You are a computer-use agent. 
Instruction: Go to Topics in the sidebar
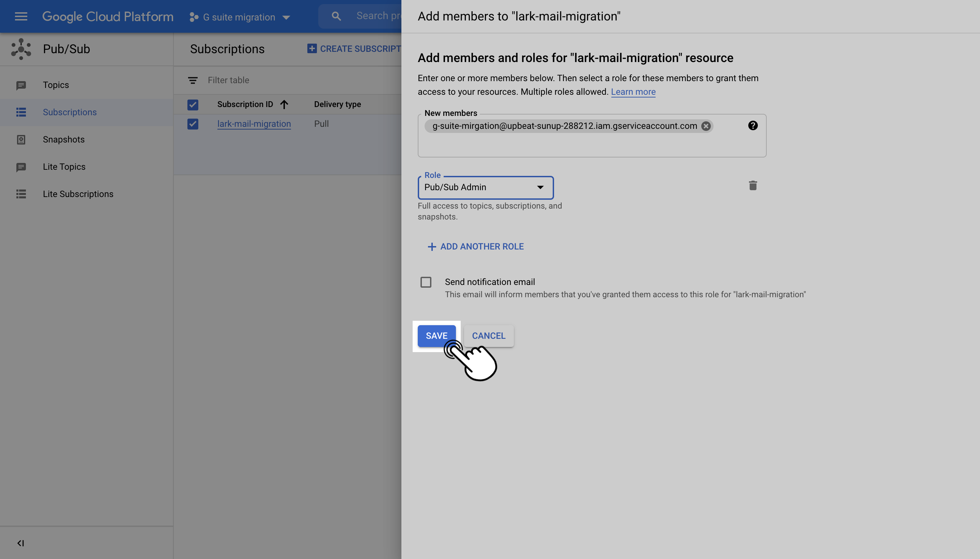[56, 85]
